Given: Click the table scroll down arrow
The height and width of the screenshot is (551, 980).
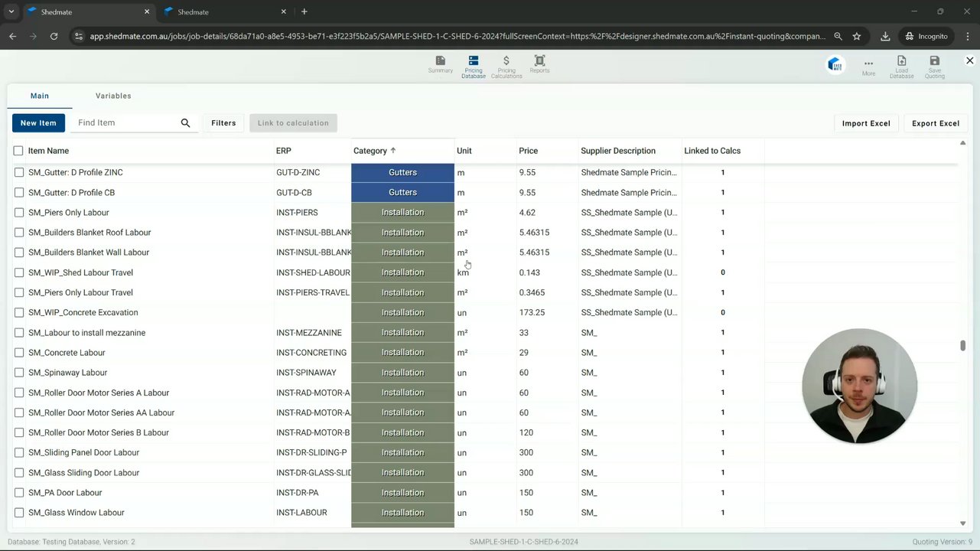Looking at the screenshot, I should [x=963, y=523].
